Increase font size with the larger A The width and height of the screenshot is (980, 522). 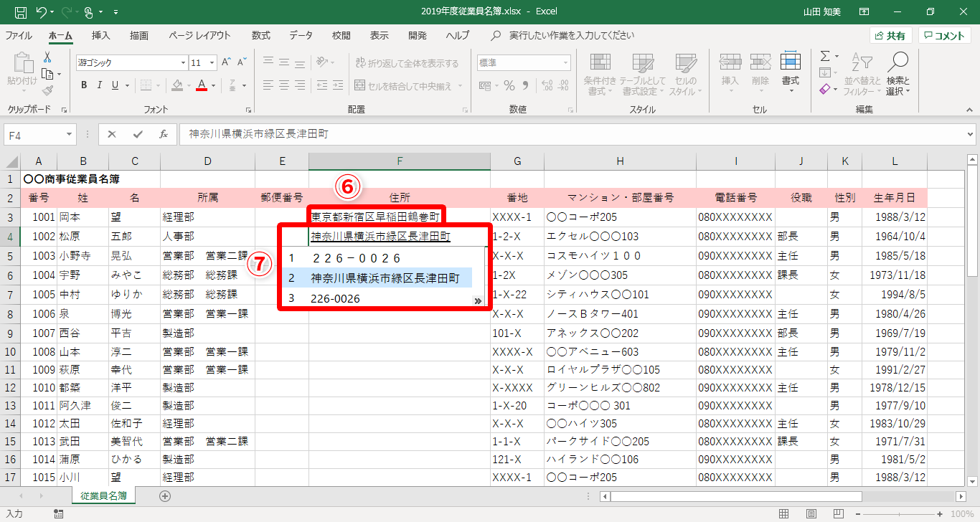(226, 62)
